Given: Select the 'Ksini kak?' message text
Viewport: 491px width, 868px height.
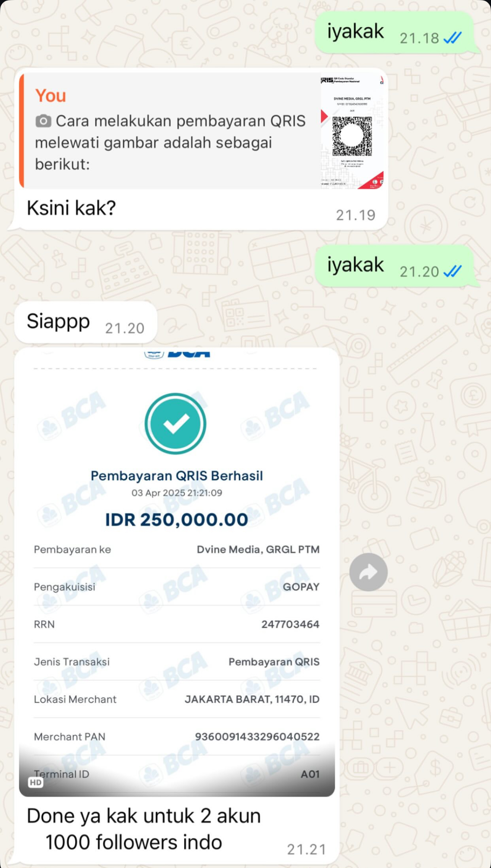Looking at the screenshot, I should tap(71, 208).
